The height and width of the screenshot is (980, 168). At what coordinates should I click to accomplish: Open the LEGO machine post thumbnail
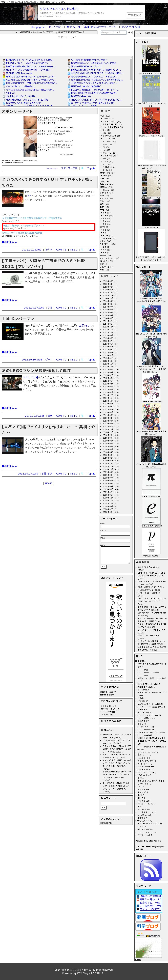pos(12,383)
